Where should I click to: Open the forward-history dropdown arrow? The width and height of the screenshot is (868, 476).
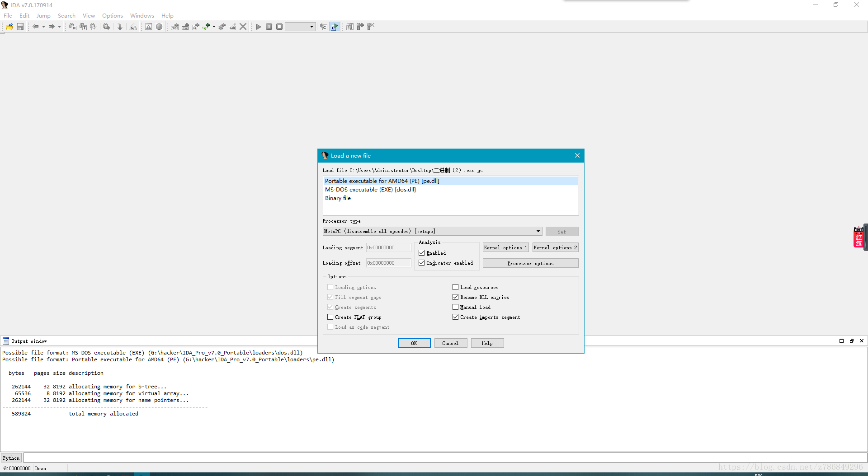59,27
